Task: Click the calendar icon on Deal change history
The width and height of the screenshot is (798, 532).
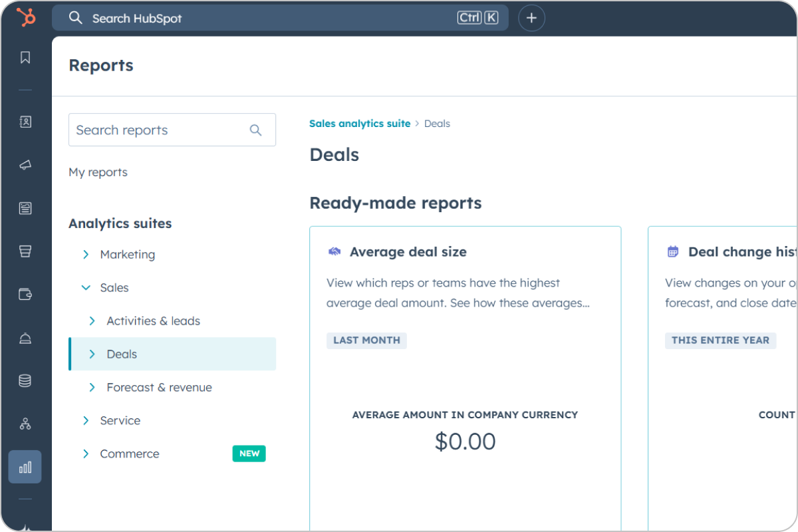Action: pos(673,252)
